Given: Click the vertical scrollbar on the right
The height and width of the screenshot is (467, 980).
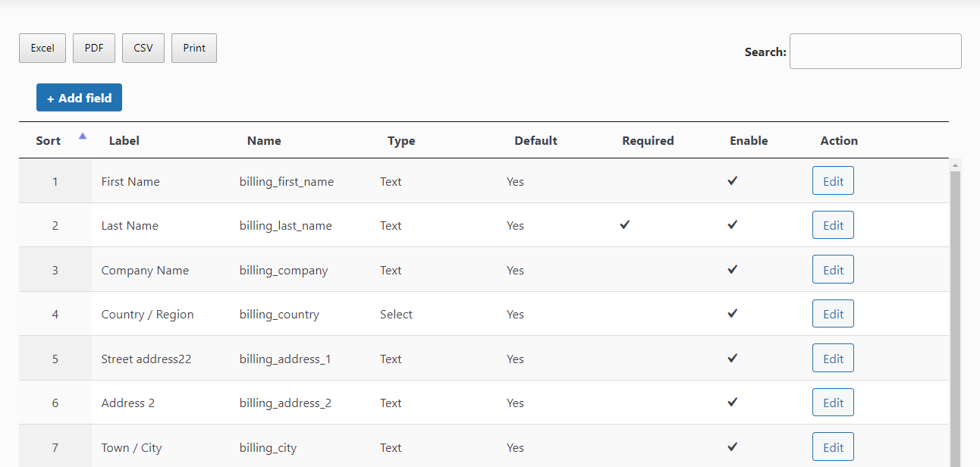Looking at the screenshot, I should tap(955, 303).
